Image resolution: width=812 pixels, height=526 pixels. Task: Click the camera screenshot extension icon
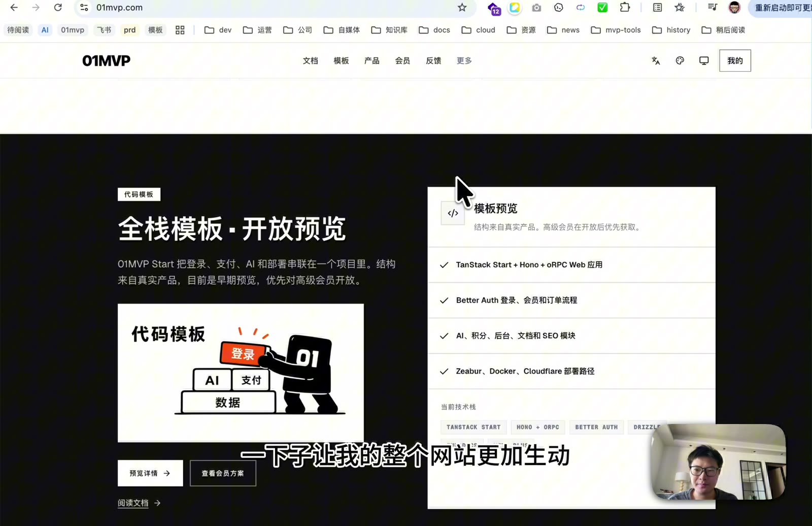pyautogui.click(x=536, y=8)
